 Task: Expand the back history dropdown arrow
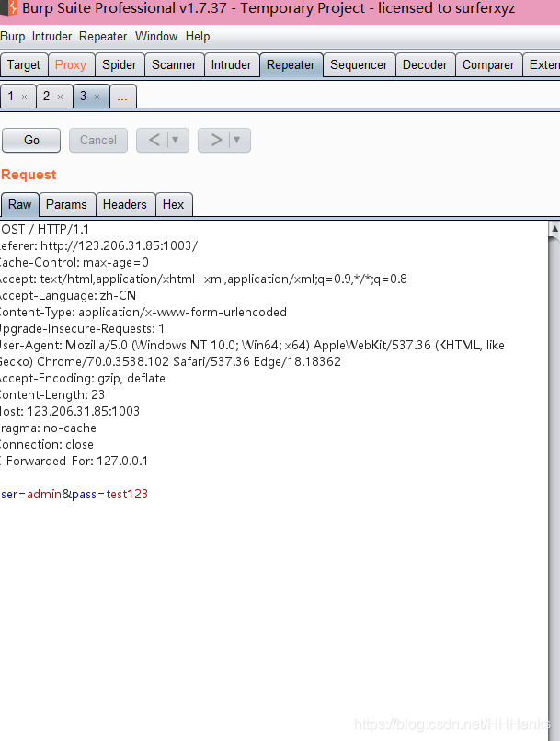pos(176,141)
